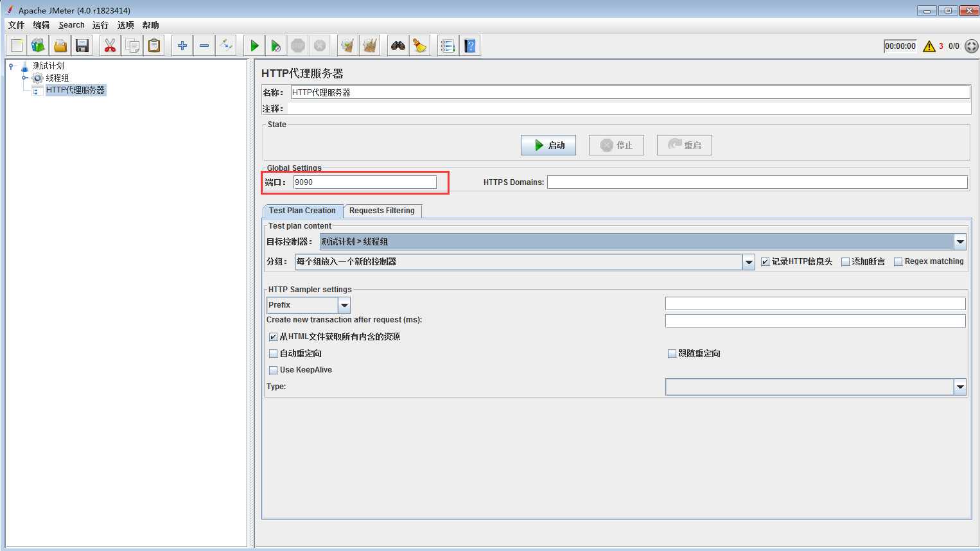Enable the 跟随重定向 checkbox

672,353
